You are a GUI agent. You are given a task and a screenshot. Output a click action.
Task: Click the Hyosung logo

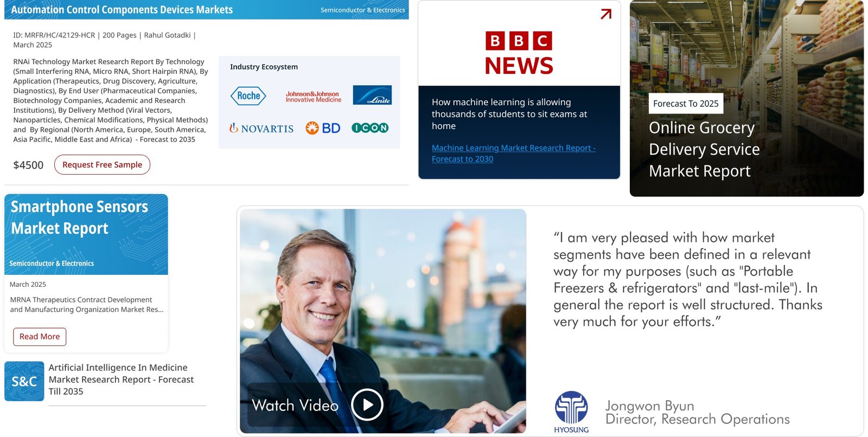(571, 412)
